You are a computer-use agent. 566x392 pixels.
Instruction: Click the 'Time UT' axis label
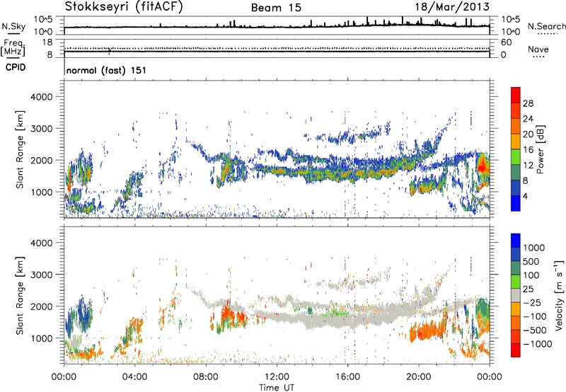pos(277,388)
